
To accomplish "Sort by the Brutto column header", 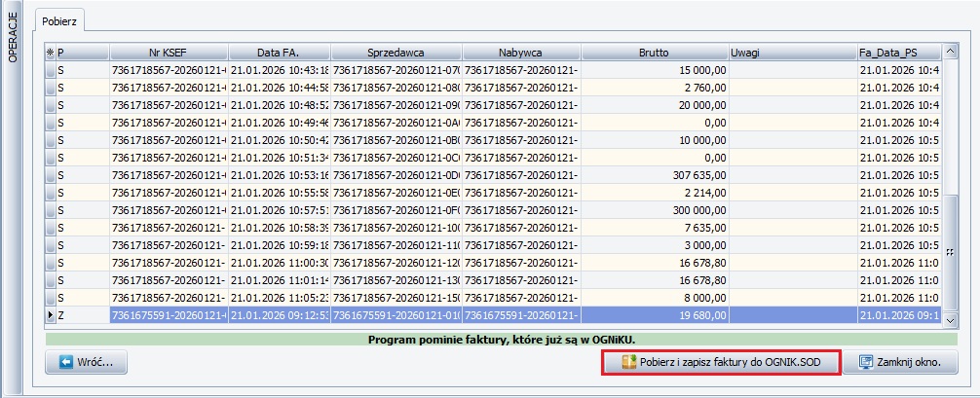I will pyautogui.click(x=654, y=52).
